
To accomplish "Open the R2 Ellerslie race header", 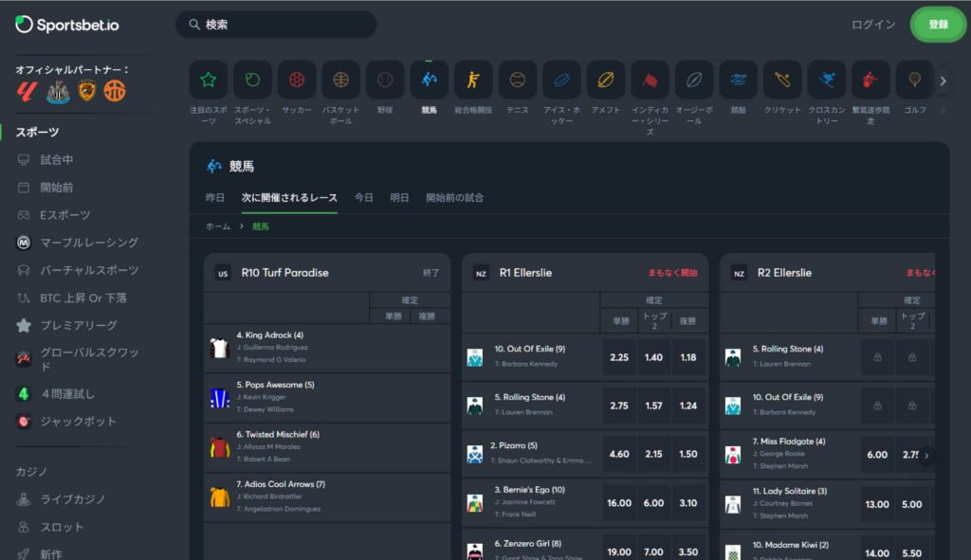I will click(827, 273).
